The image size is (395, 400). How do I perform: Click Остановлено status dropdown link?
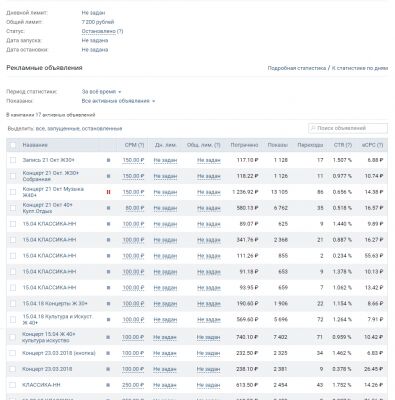(99, 31)
